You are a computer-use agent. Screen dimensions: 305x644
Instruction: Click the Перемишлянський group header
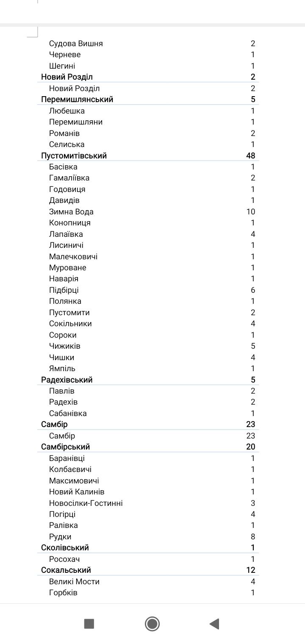tap(77, 99)
